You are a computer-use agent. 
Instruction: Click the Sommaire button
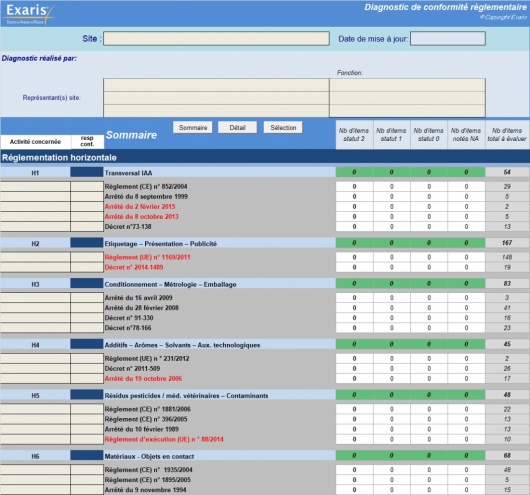click(x=193, y=127)
